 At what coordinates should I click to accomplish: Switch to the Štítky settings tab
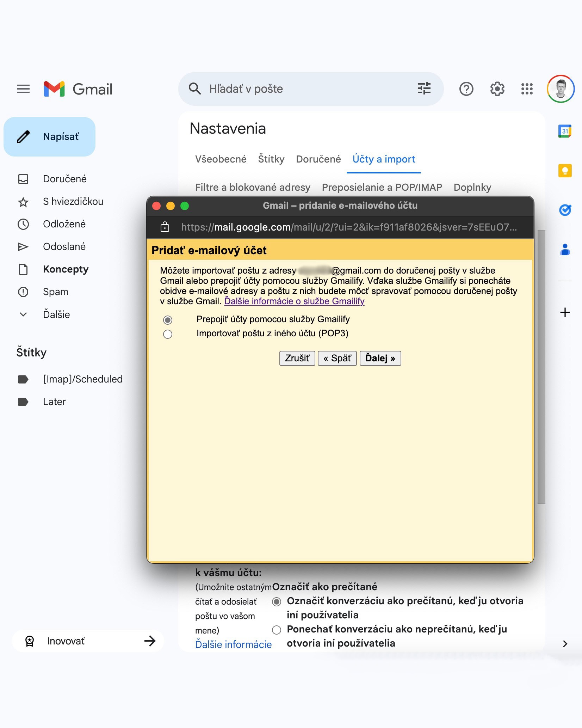[x=271, y=159]
